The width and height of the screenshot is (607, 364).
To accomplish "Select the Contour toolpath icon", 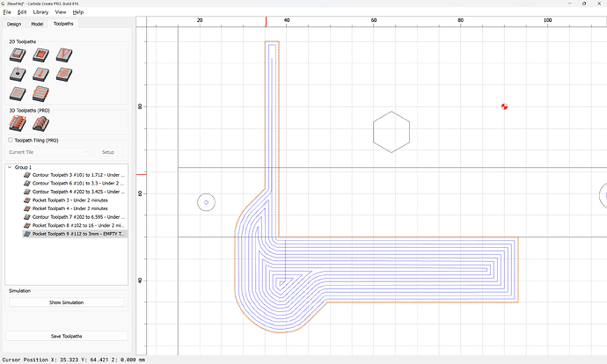I will point(18,55).
